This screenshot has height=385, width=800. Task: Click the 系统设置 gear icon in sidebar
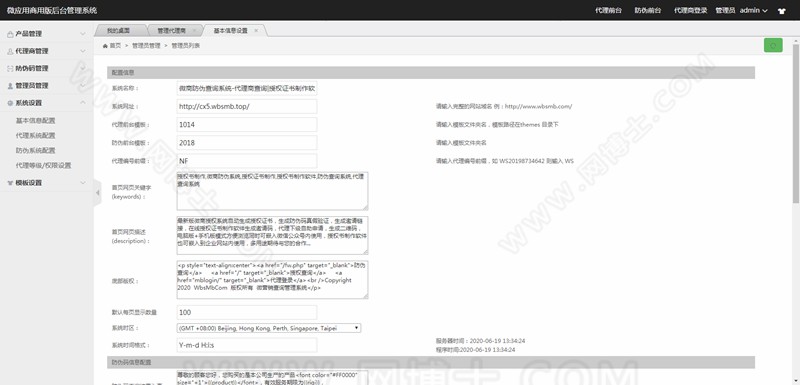coord(10,103)
